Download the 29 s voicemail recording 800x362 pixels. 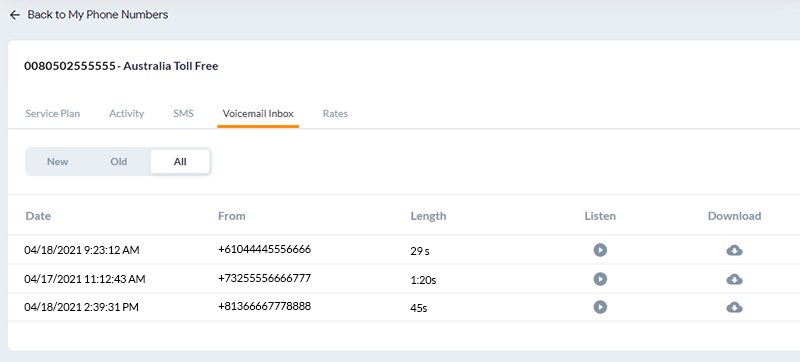[x=734, y=250]
